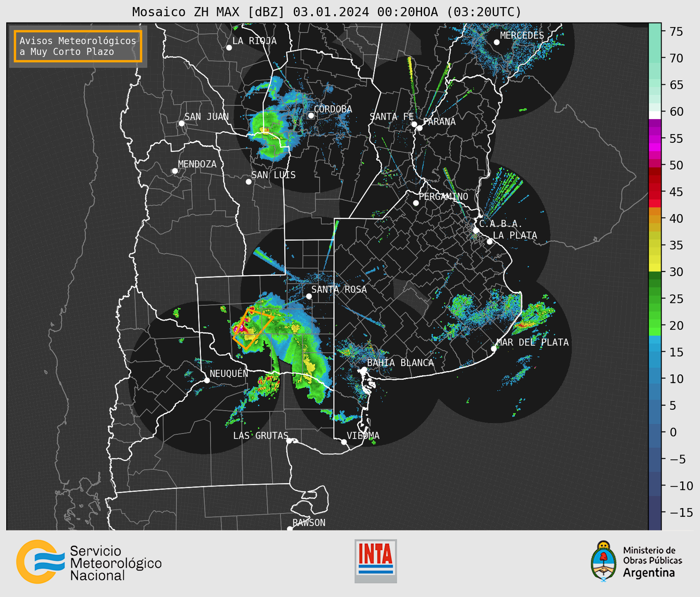Select the Santa Rosa city marker dot
Image resolution: width=700 pixels, height=597 pixels.
click(x=309, y=296)
